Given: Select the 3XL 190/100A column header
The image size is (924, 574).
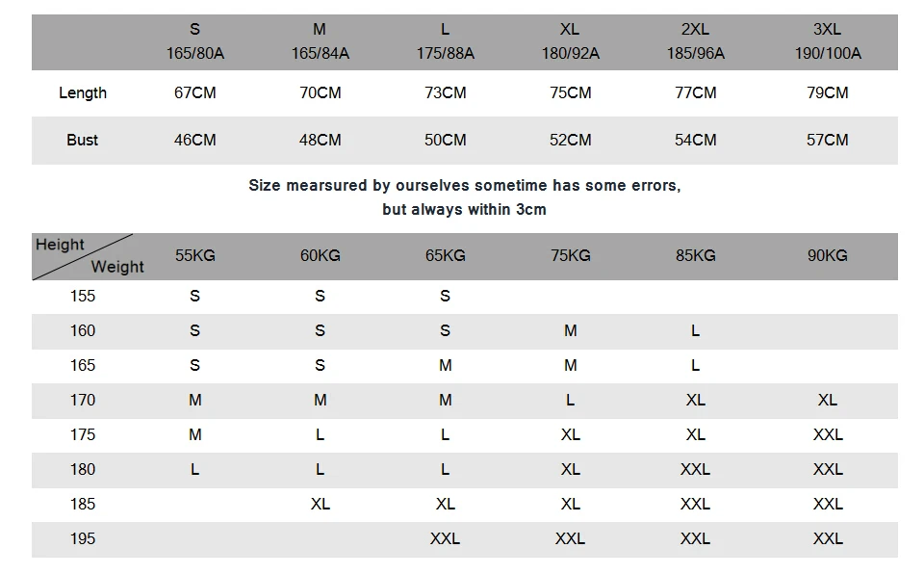Looking at the screenshot, I should 827,41.
